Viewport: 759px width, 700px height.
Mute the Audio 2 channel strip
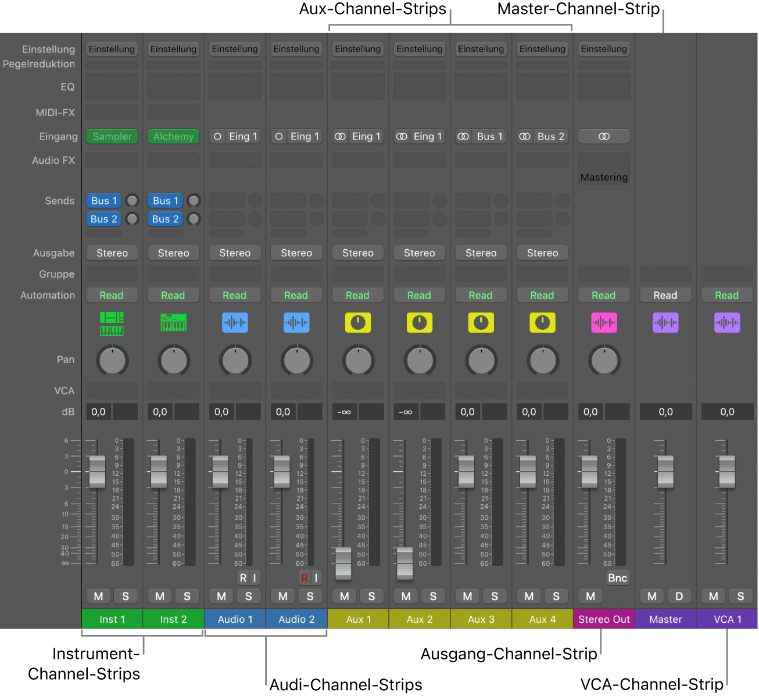click(x=282, y=595)
